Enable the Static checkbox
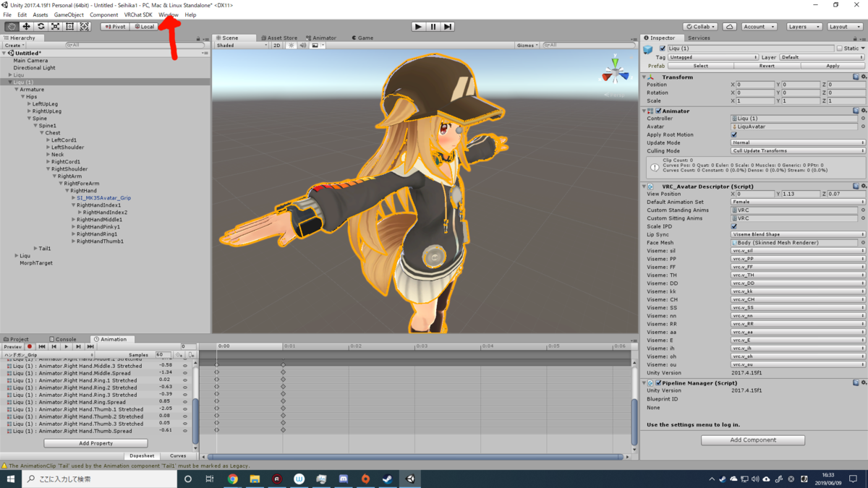 click(x=839, y=48)
